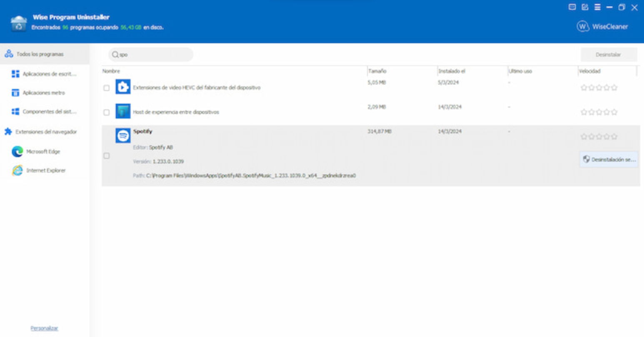
Task: Click the search magnifier icon
Action: pos(115,55)
